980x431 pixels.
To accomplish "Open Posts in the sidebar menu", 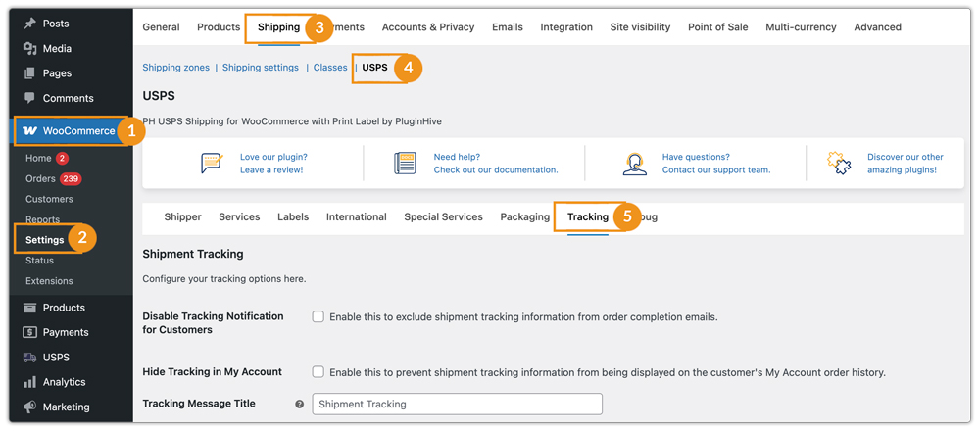I will 56,24.
